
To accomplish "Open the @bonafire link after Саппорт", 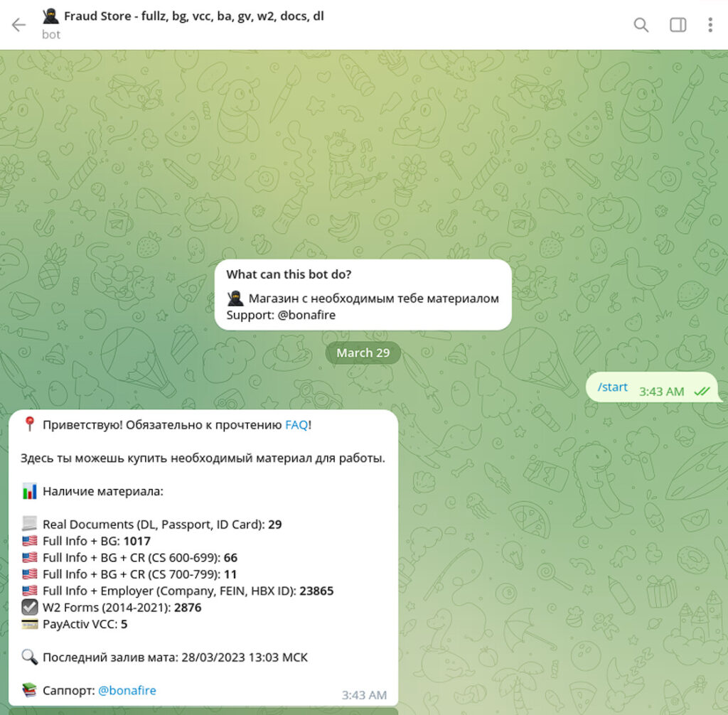I will [127, 690].
